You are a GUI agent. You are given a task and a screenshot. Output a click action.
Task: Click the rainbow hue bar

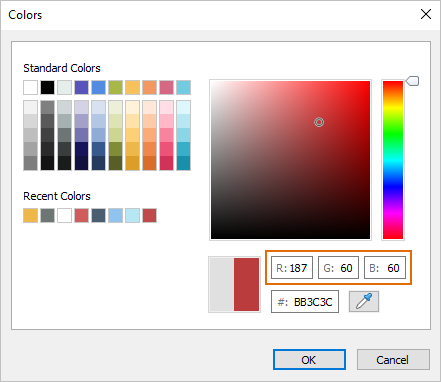(x=393, y=160)
